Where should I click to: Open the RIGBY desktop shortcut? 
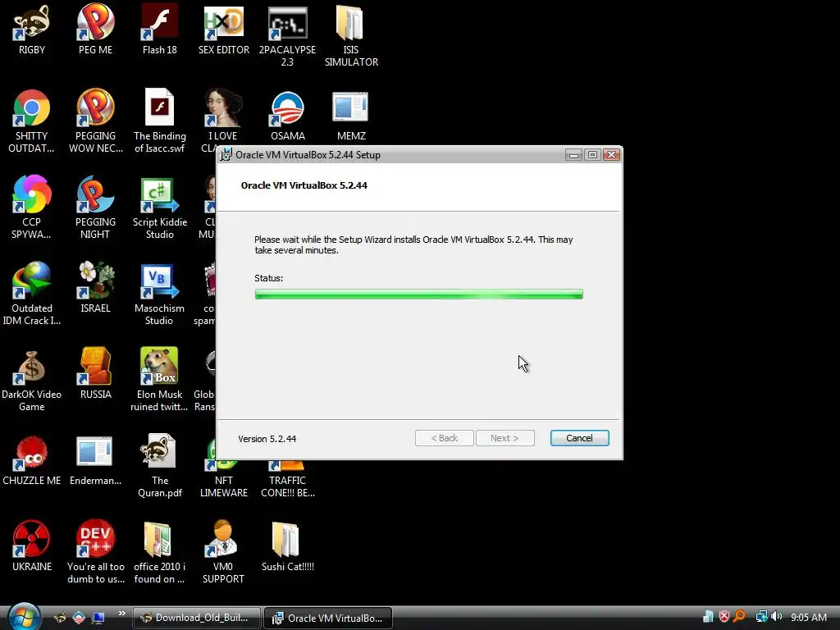(x=32, y=30)
